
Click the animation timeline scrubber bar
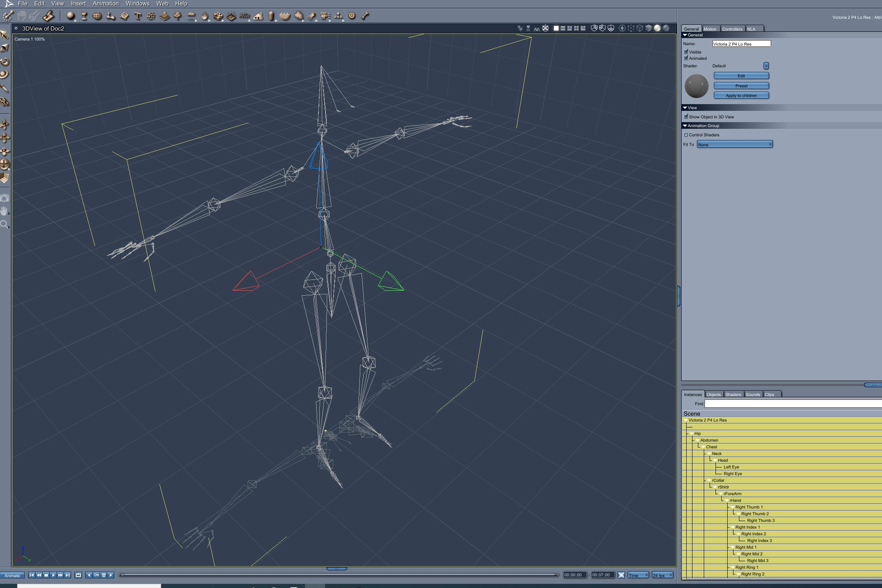click(x=339, y=575)
